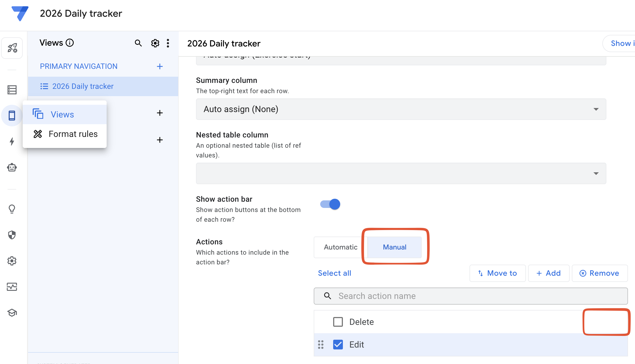Open Views settings gear icon

[155, 43]
